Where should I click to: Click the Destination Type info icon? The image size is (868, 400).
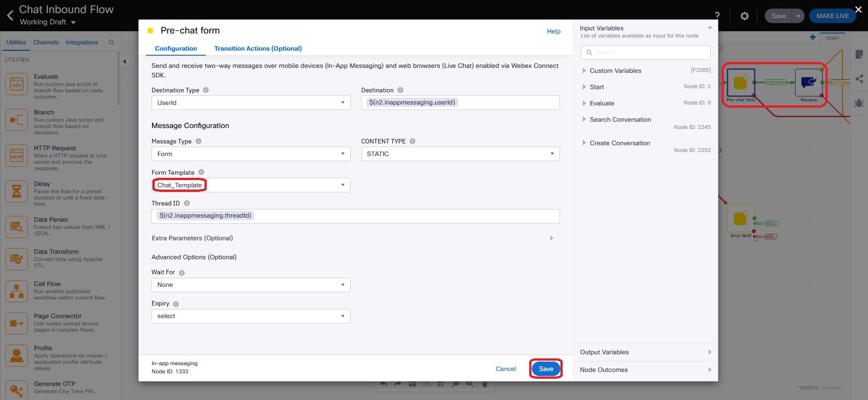pos(206,90)
